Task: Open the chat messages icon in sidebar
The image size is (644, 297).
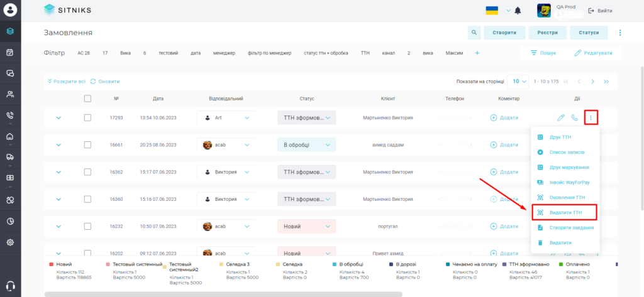Action: [11, 73]
